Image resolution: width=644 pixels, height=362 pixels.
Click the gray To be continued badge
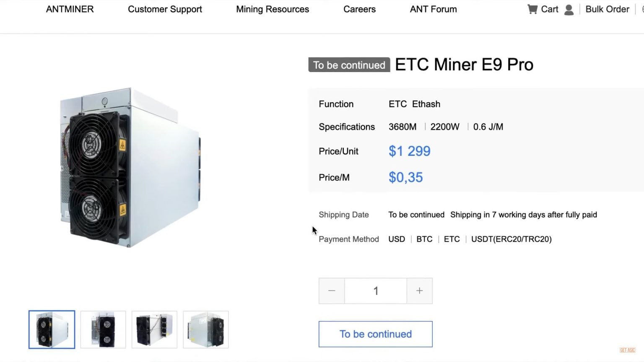pyautogui.click(x=349, y=65)
